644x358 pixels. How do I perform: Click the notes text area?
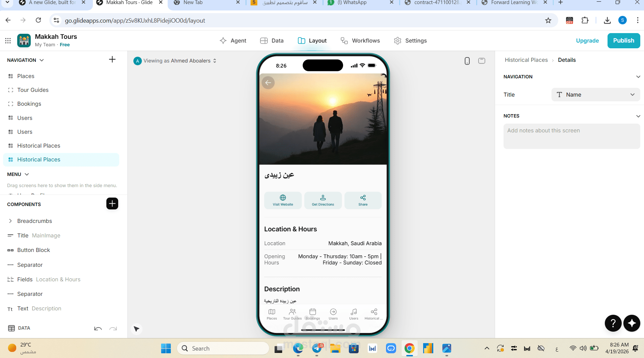(x=571, y=136)
